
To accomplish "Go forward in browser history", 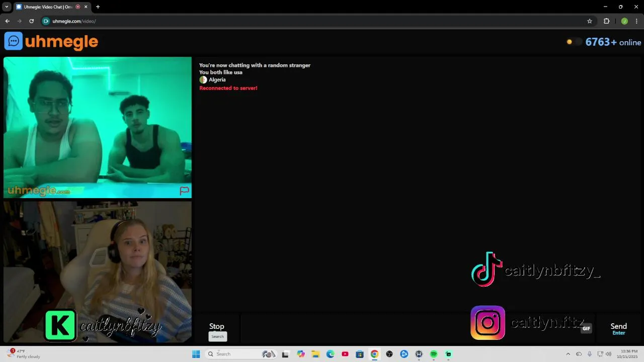I will (x=19, y=21).
